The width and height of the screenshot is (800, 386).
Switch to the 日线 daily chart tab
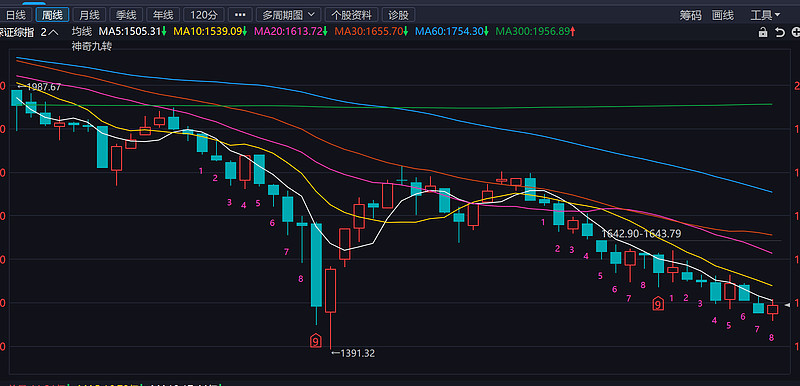pyautogui.click(x=15, y=15)
